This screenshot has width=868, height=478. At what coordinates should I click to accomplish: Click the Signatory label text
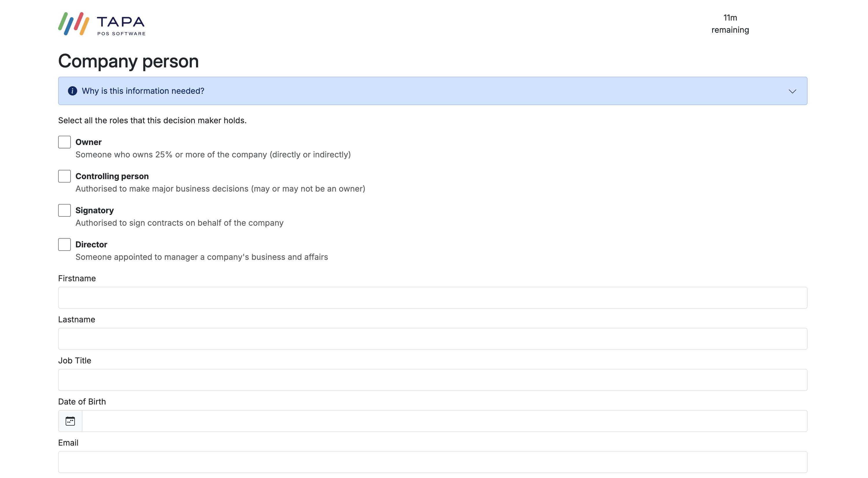(95, 210)
